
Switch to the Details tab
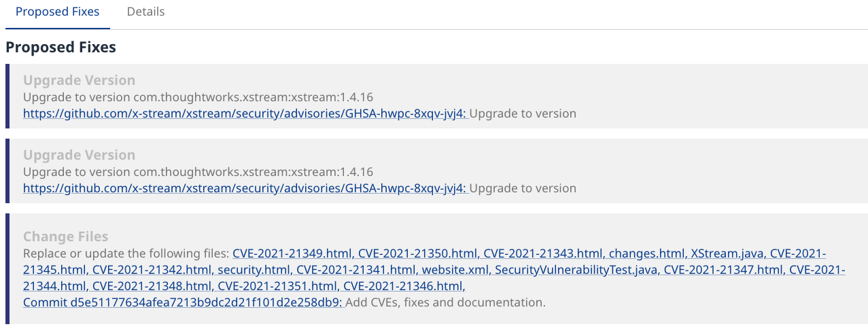point(145,12)
